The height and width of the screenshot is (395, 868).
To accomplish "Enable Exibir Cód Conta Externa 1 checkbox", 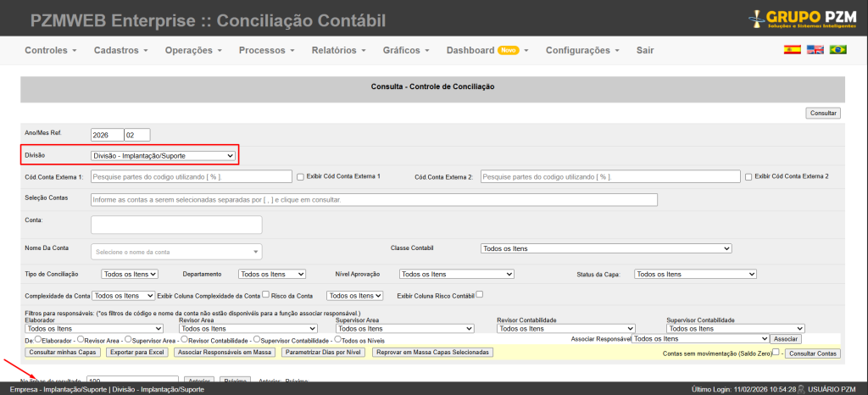I will point(300,176).
